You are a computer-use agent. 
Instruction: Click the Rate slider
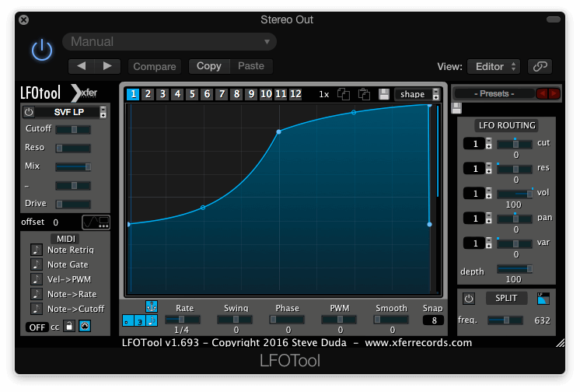[183, 319]
